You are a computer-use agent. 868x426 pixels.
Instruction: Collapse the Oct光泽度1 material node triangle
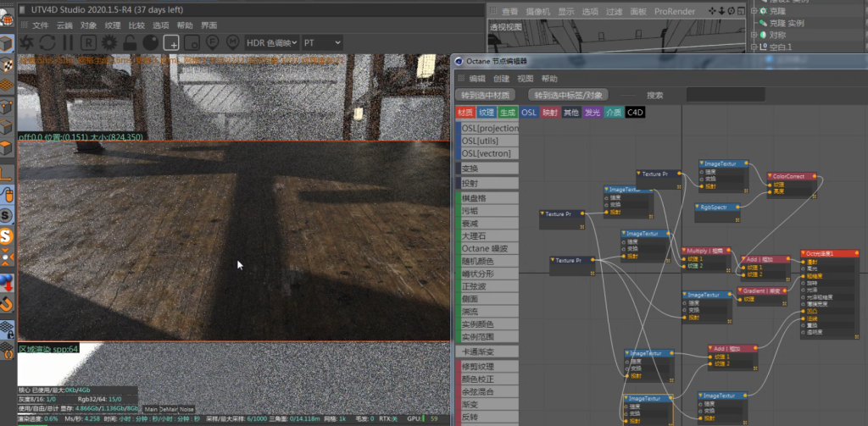(x=804, y=253)
